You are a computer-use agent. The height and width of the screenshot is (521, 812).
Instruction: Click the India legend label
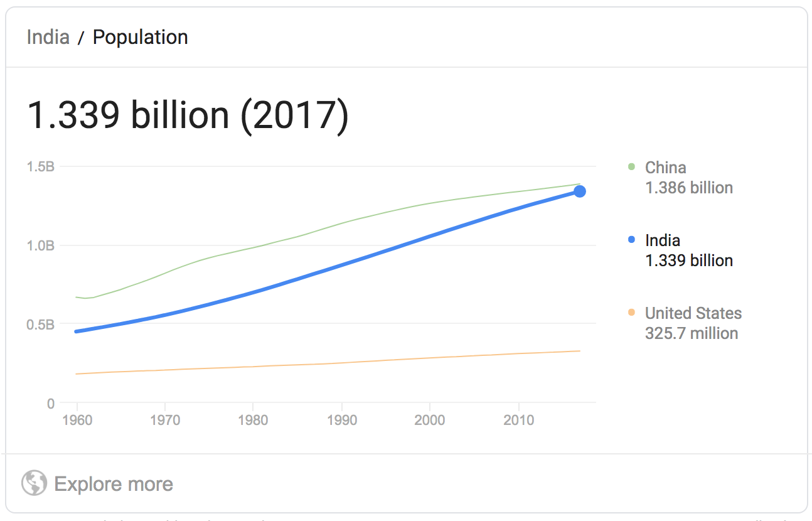(x=662, y=240)
